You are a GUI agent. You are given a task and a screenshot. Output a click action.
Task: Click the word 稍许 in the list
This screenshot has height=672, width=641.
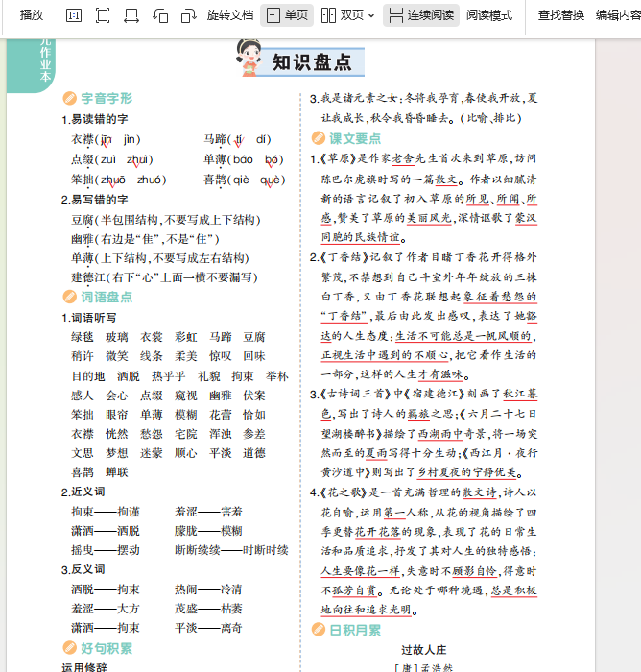pos(83,356)
